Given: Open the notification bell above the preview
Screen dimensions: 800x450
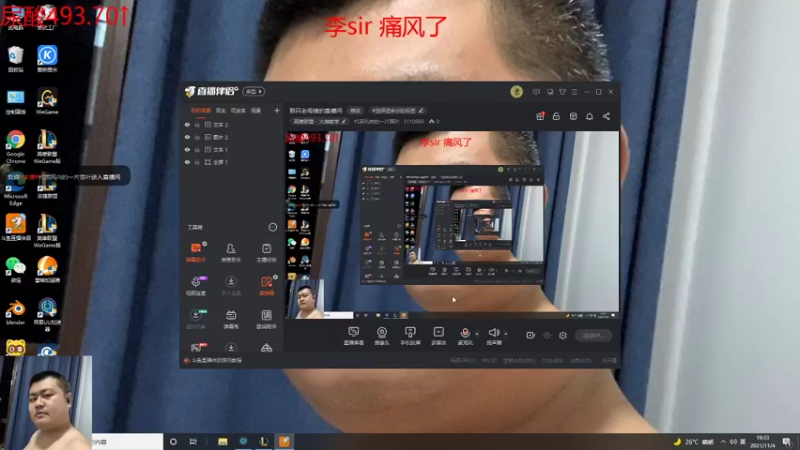Looking at the screenshot, I should (589, 116).
